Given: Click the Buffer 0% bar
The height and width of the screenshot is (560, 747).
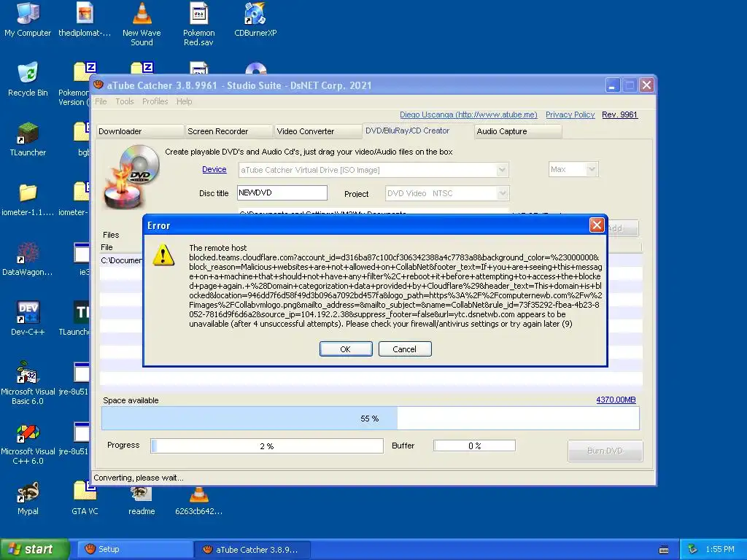Looking at the screenshot, I should coord(474,446).
